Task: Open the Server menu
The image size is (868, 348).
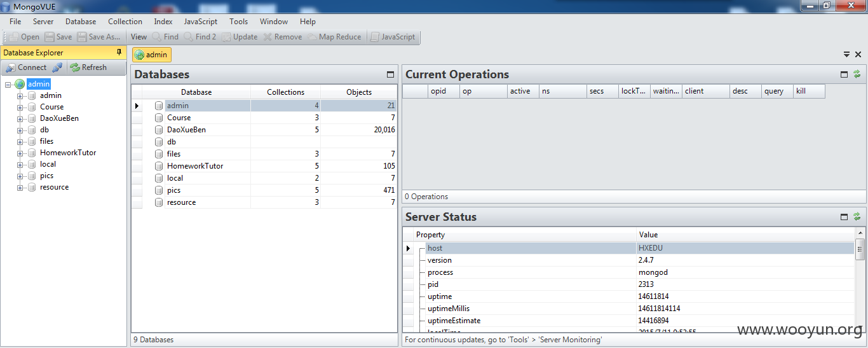Action: [43, 22]
